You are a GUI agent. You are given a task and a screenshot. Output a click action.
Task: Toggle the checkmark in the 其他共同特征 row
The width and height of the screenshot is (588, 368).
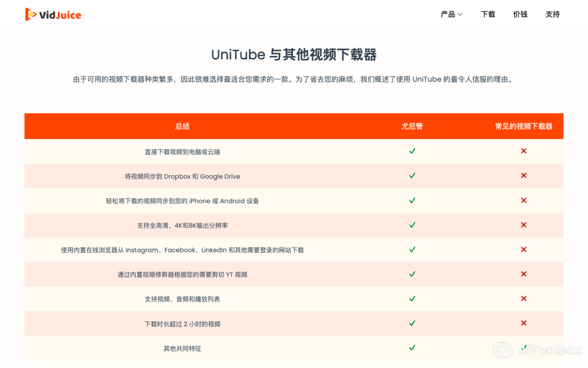point(412,348)
